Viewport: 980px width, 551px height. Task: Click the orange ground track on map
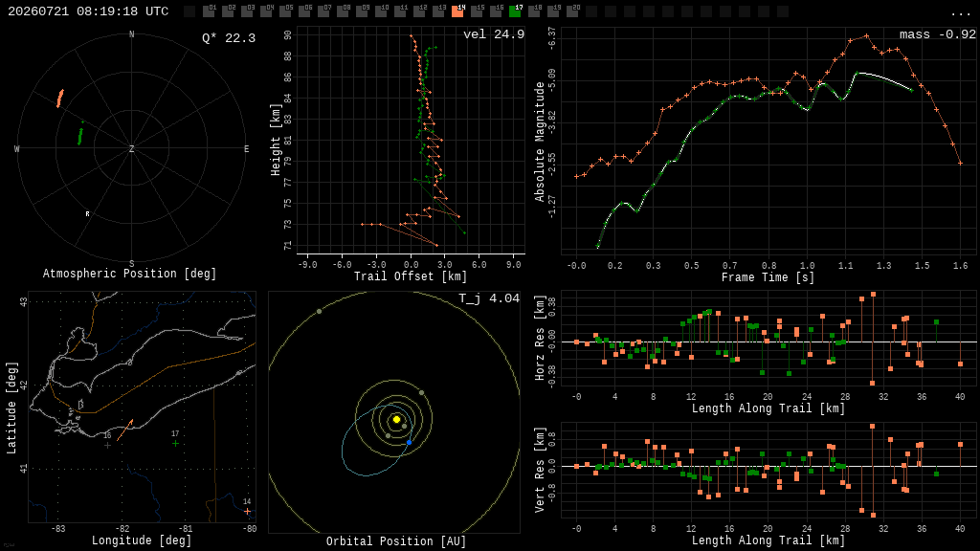tap(124, 430)
